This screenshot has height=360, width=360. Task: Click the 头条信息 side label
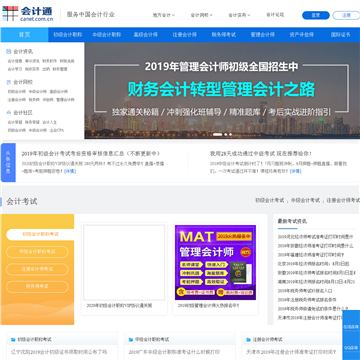[x=8, y=163]
